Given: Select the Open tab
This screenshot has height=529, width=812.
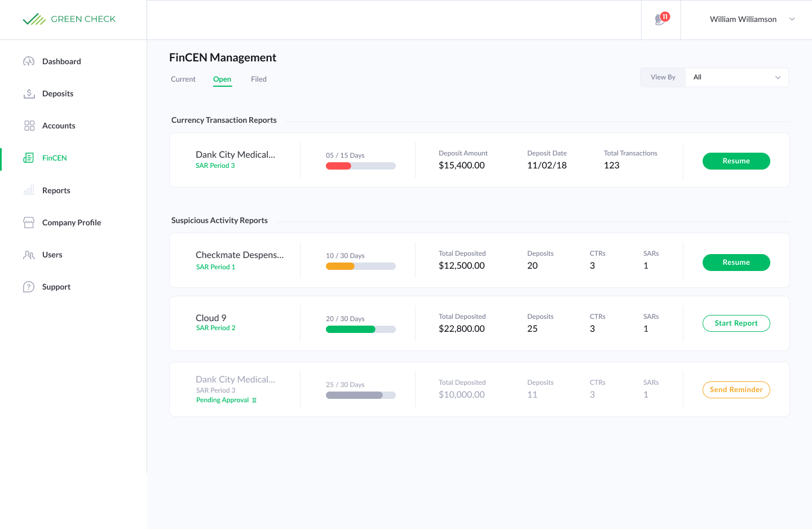Looking at the screenshot, I should coord(222,79).
